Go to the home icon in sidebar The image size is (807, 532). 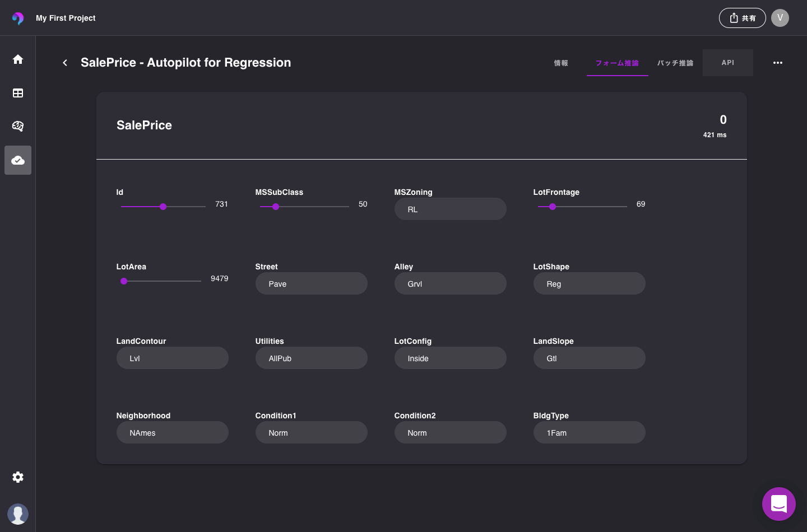[18, 59]
